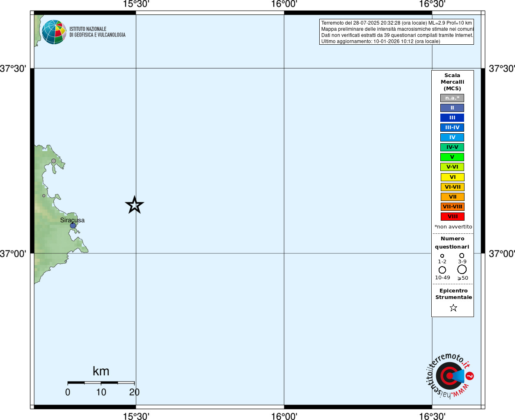Click the haisentitoilterremoto.it target logo

pyautogui.click(x=450, y=376)
